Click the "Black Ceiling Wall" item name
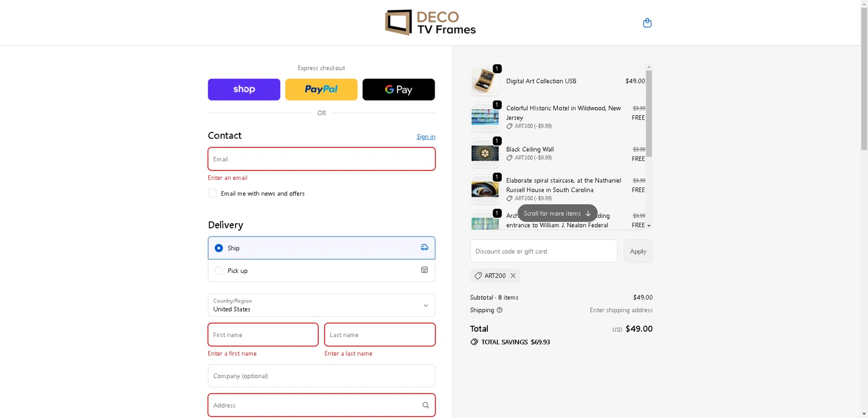This screenshot has height=418, width=868. [530, 149]
